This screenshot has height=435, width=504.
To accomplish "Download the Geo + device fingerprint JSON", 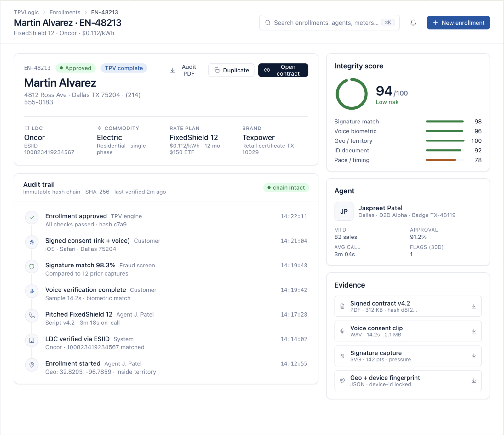I will (473, 381).
